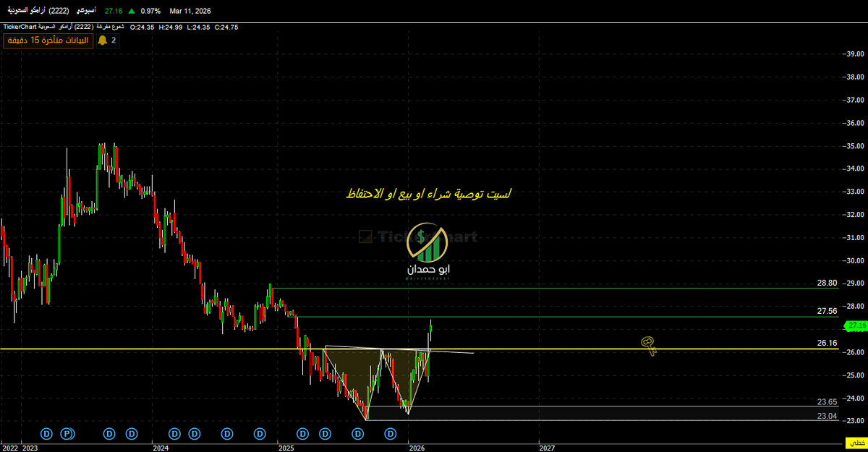Click the O:24.35 open value

(x=141, y=27)
